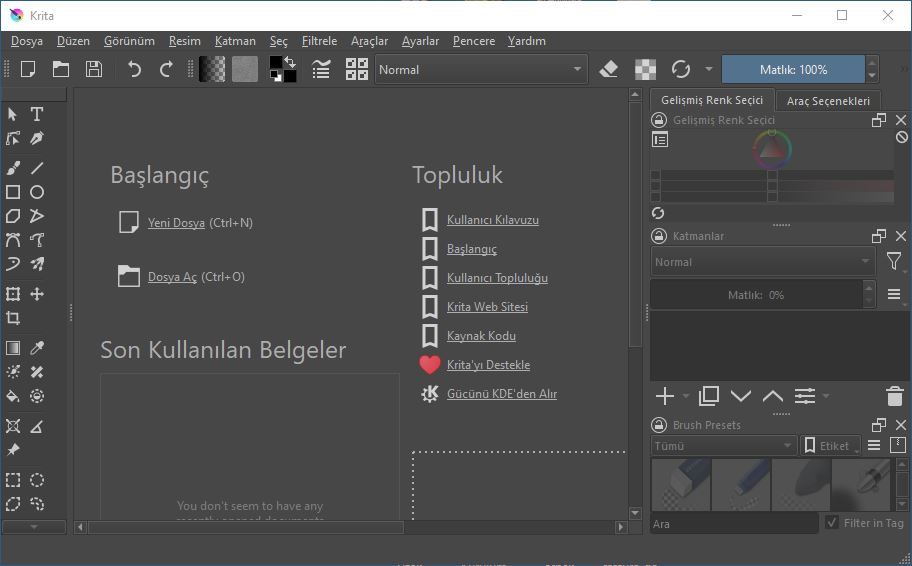This screenshot has width=912, height=566.
Task: Select the Bezier Curve tool
Action: coord(12,240)
